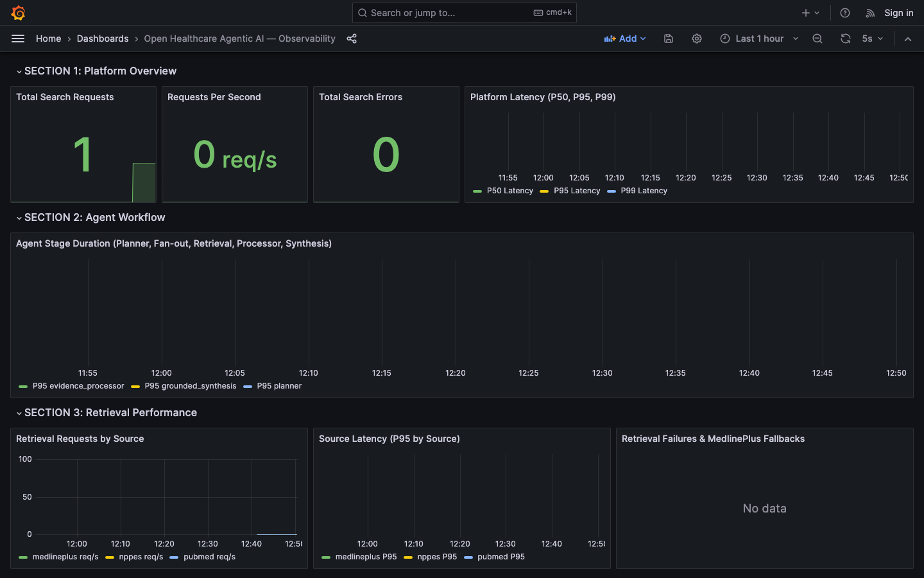Click the Sign in link

(899, 13)
